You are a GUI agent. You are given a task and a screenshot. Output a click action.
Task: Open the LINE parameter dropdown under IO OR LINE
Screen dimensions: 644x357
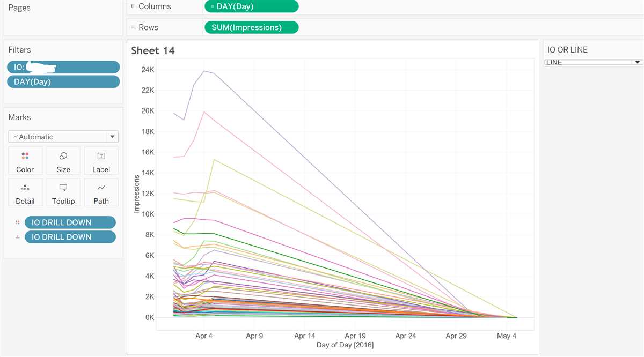tap(638, 62)
